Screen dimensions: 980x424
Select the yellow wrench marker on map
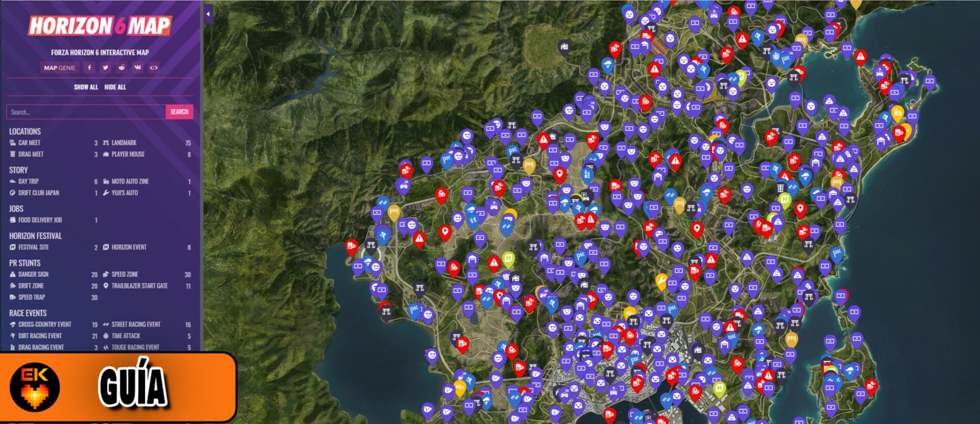click(x=661, y=281)
